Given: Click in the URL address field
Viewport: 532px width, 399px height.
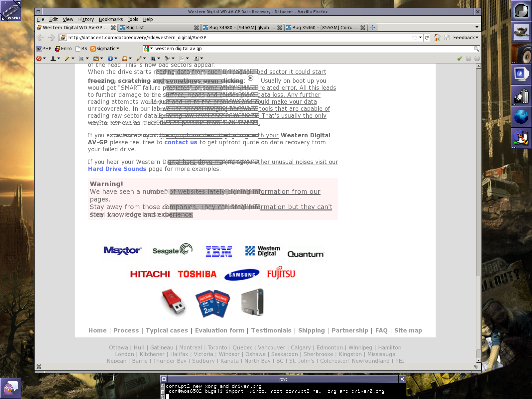Looking at the screenshot, I should 233,38.
